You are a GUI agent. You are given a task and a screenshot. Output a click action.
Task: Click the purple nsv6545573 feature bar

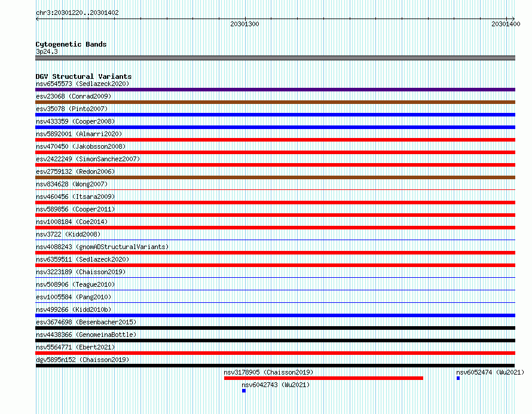[275, 90]
